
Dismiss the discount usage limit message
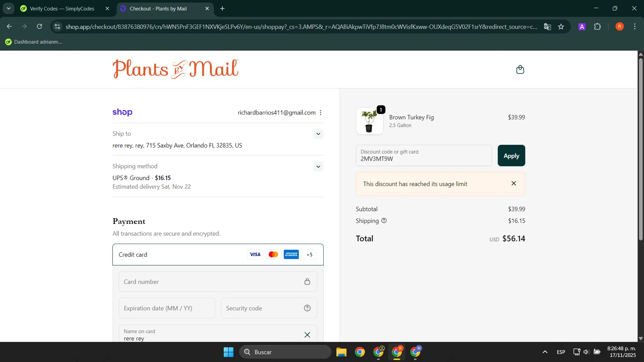(x=513, y=184)
